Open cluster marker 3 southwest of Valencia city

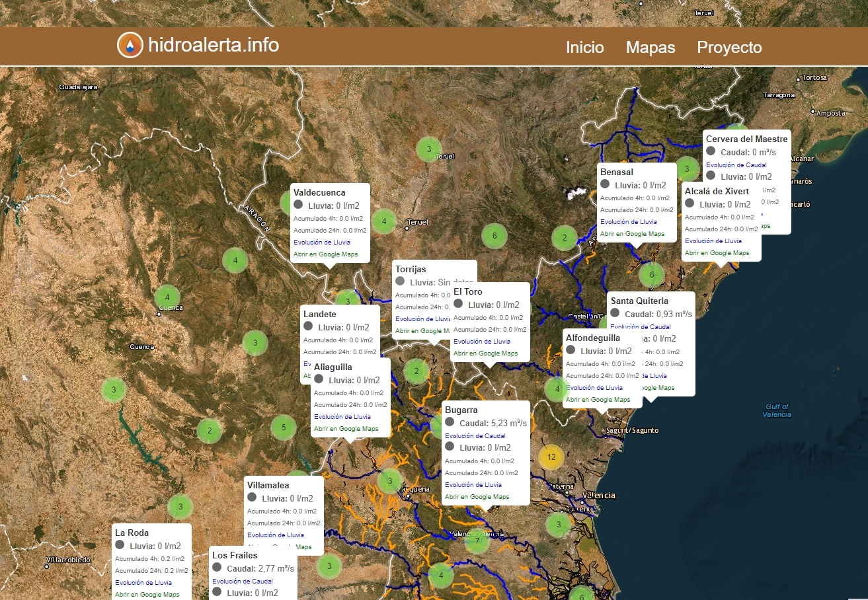coord(559,525)
